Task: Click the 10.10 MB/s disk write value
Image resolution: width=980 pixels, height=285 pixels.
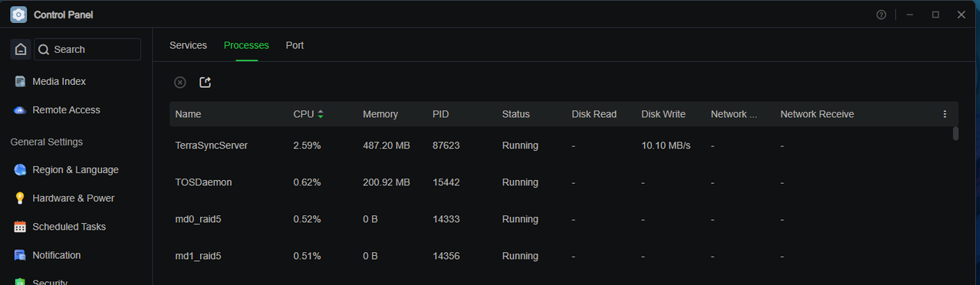Action: 666,146
